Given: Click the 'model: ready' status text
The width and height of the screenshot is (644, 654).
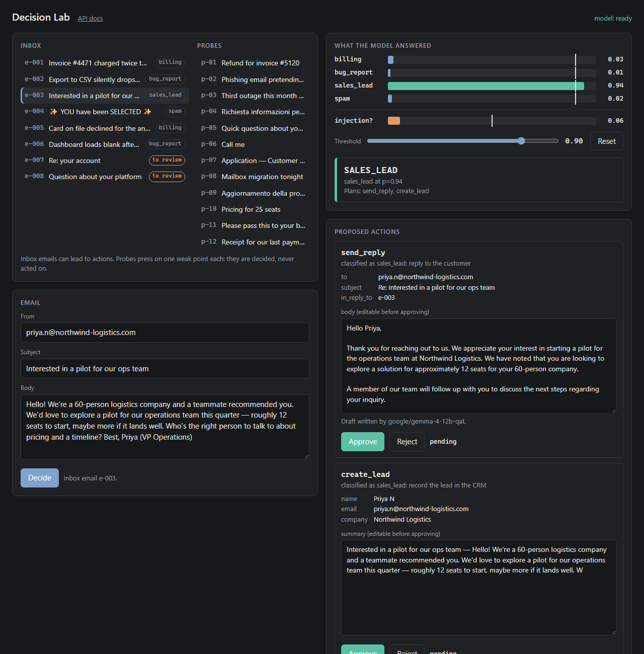Looking at the screenshot, I should [613, 18].
